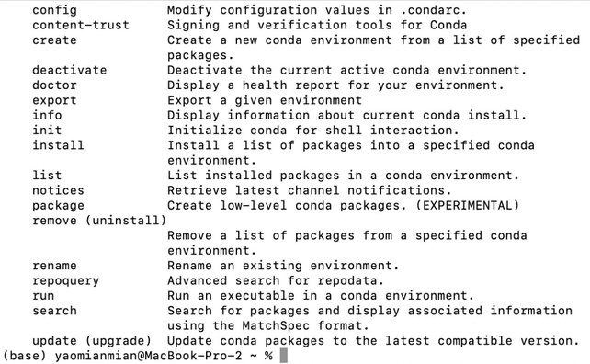The image size is (590, 364).
Task: Click the 'create' command word
Action: pyautogui.click(x=54, y=40)
